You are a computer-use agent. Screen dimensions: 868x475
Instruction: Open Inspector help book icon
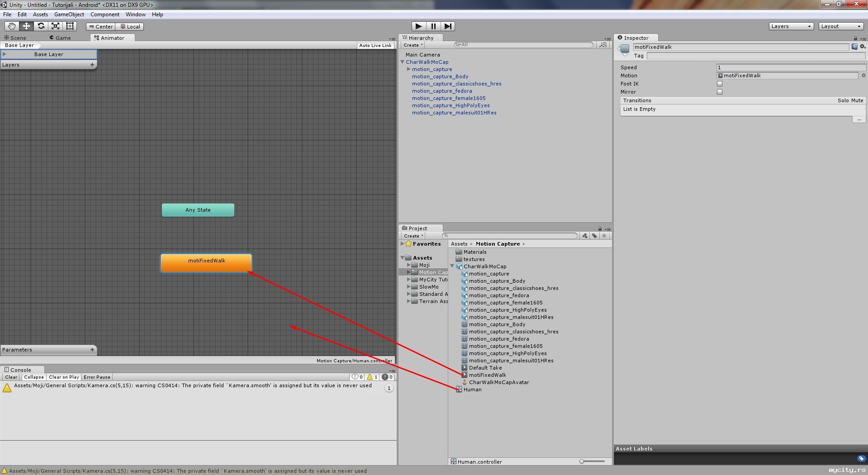(x=854, y=47)
